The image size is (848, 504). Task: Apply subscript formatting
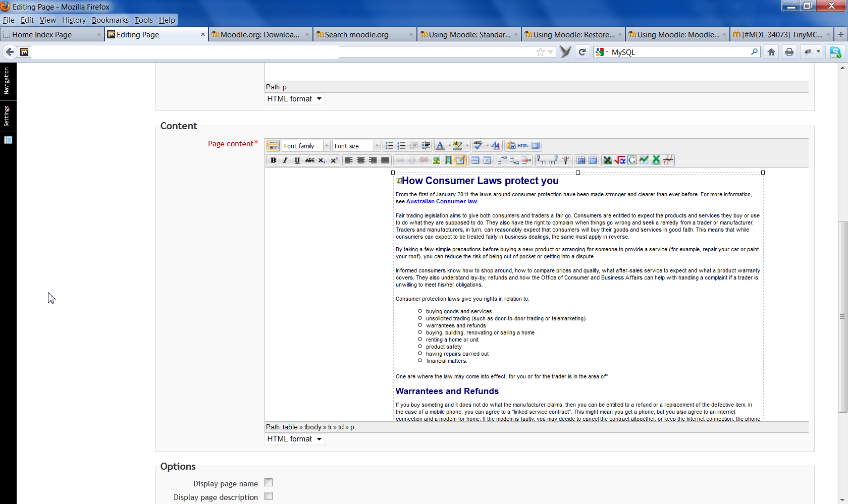click(x=322, y=160)
